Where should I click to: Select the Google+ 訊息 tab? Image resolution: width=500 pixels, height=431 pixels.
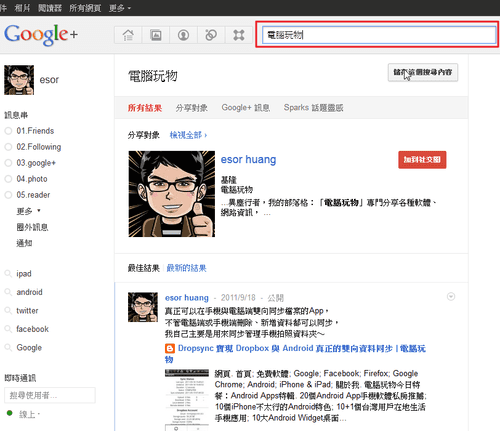246,108
